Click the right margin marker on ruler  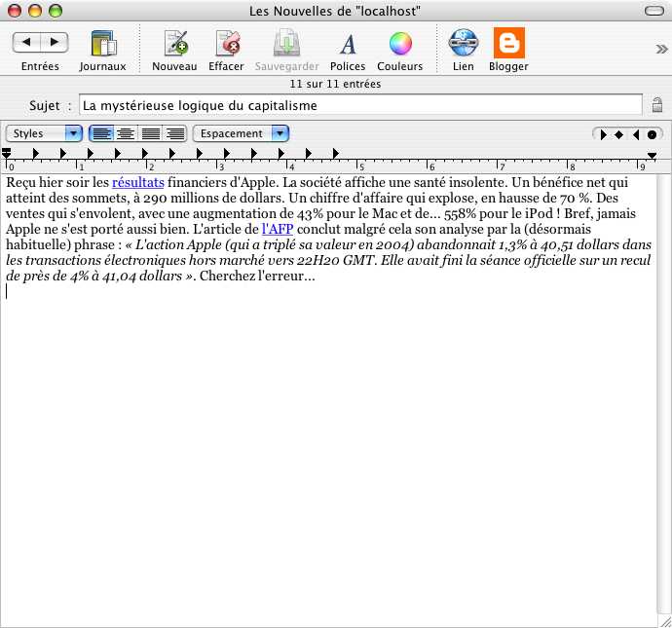pos(652,156)
